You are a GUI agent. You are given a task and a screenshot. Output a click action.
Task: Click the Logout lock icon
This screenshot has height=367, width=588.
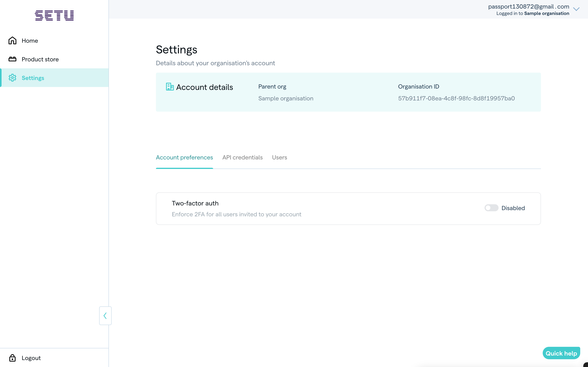(12, 358)
